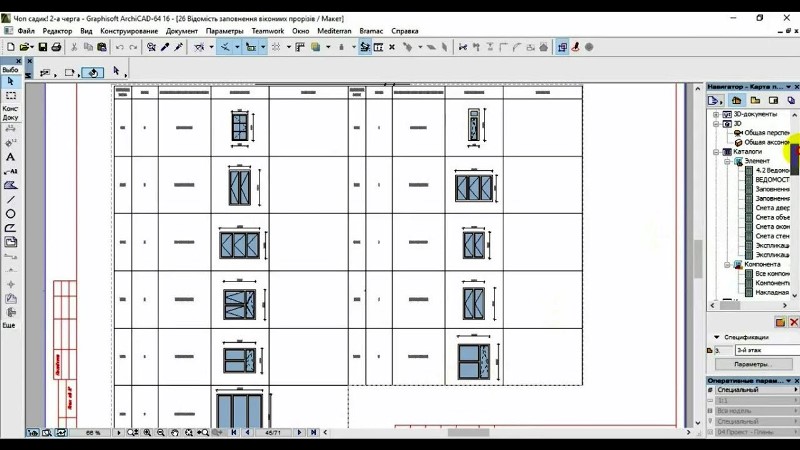Open the snap grid dropdown arrow
The height and width of the screenshot is (450, 800).
(263, 47)
